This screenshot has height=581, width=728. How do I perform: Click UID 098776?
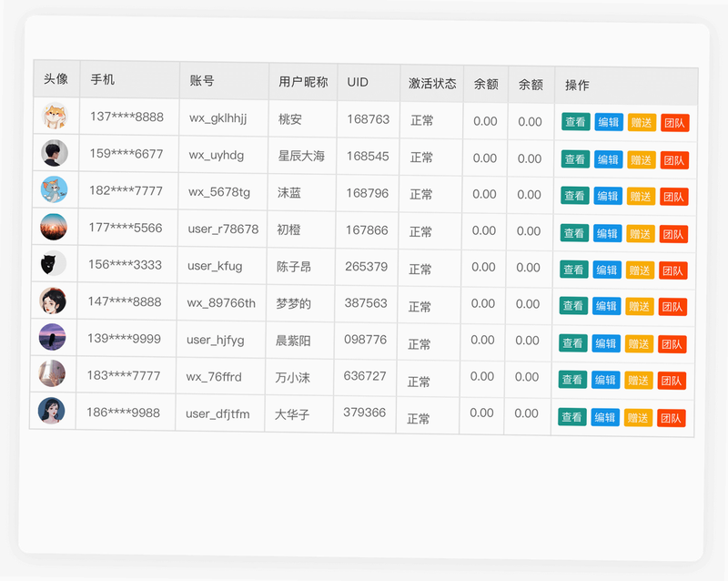[366, 340]
